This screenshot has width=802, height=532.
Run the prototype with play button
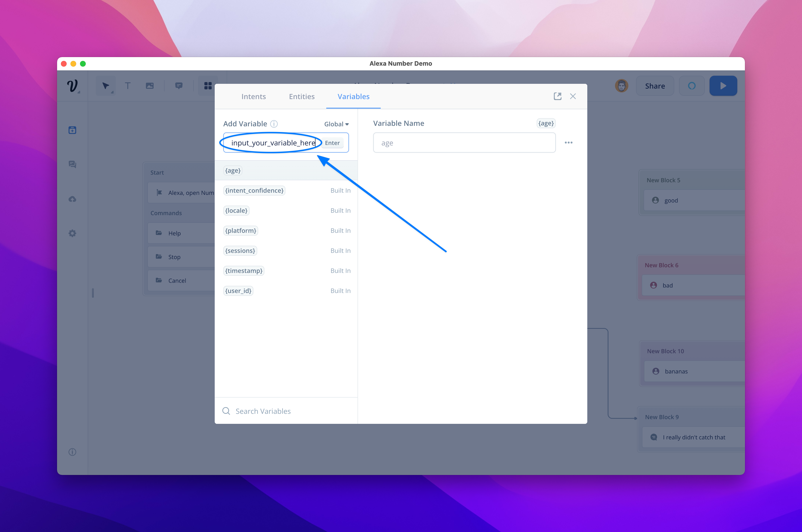[723, 86]
